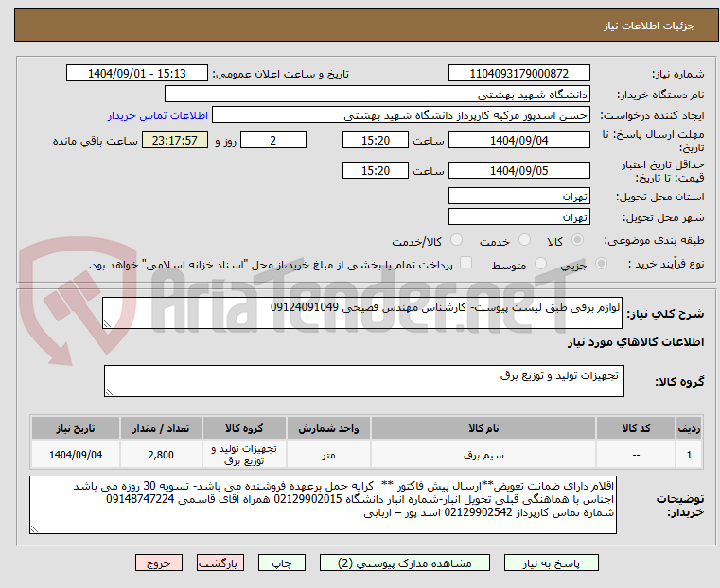
Task: Click the واحد شمارش column header
Action: [328, 428]
